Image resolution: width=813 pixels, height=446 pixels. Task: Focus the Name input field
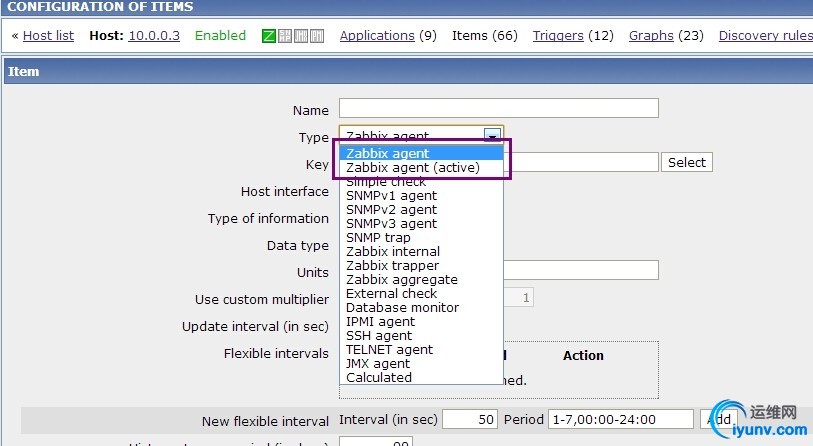pyautogui.click(x=499, y=108)
